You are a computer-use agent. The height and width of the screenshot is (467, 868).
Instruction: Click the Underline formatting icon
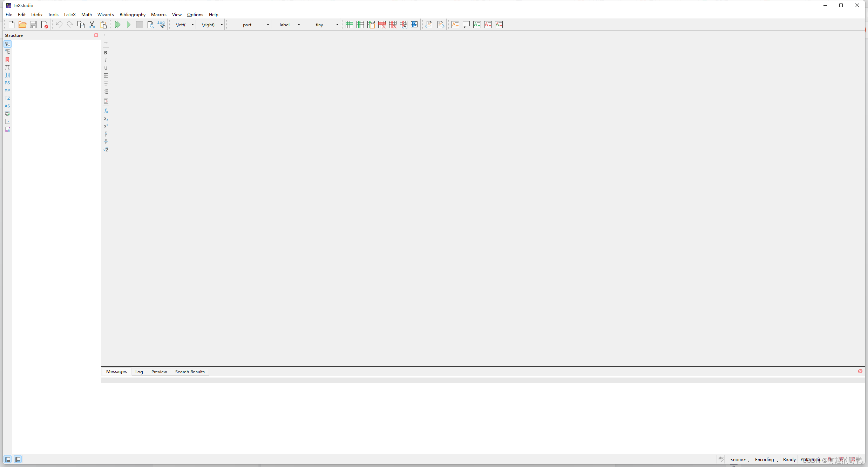pyautogui.click(x=106, y=68)
